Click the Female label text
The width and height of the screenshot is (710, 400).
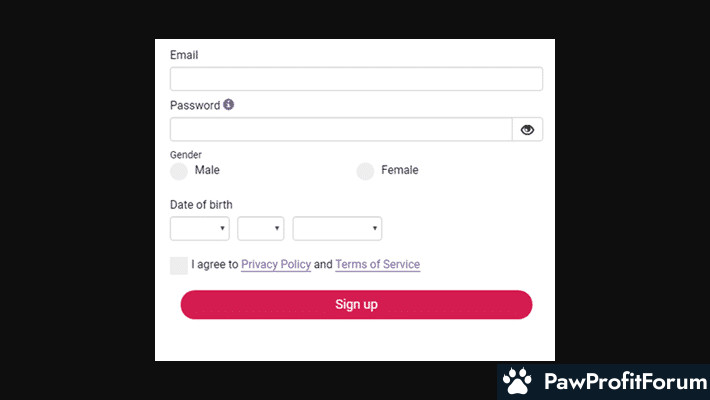click(400, 170)
